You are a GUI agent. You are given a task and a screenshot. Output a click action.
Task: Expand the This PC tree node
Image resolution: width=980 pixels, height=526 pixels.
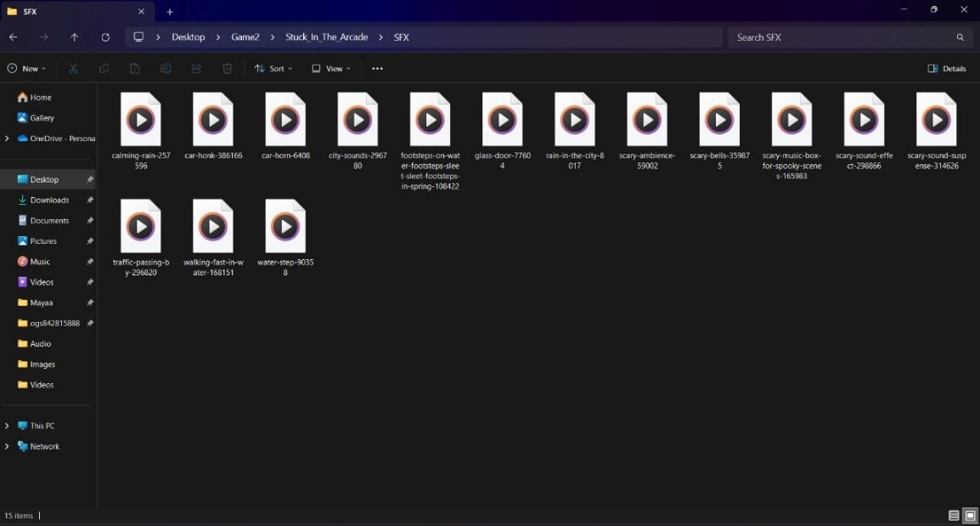click(x=7, y=426)
